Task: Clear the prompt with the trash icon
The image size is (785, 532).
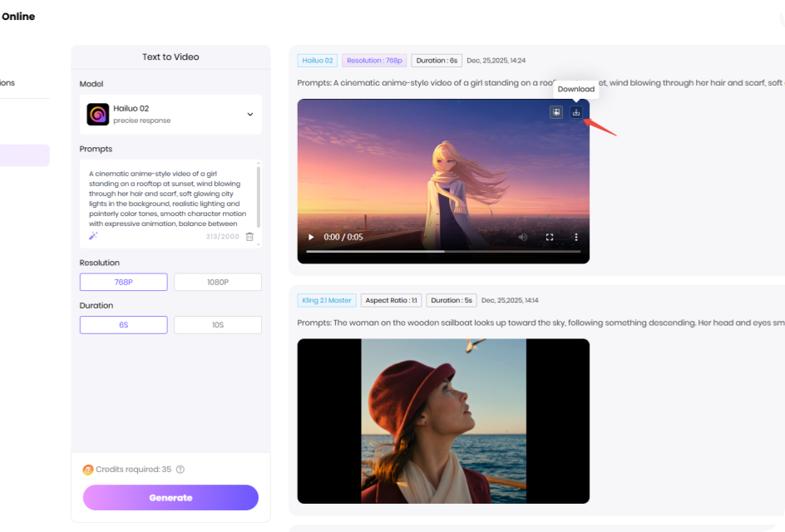Action: [x=249, y=236]
